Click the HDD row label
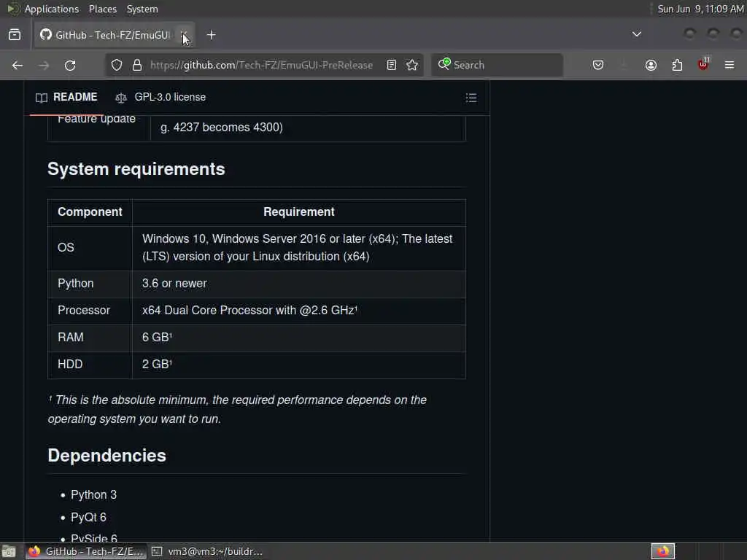This screenshot has width=747, height=560. tap(70, 365)
